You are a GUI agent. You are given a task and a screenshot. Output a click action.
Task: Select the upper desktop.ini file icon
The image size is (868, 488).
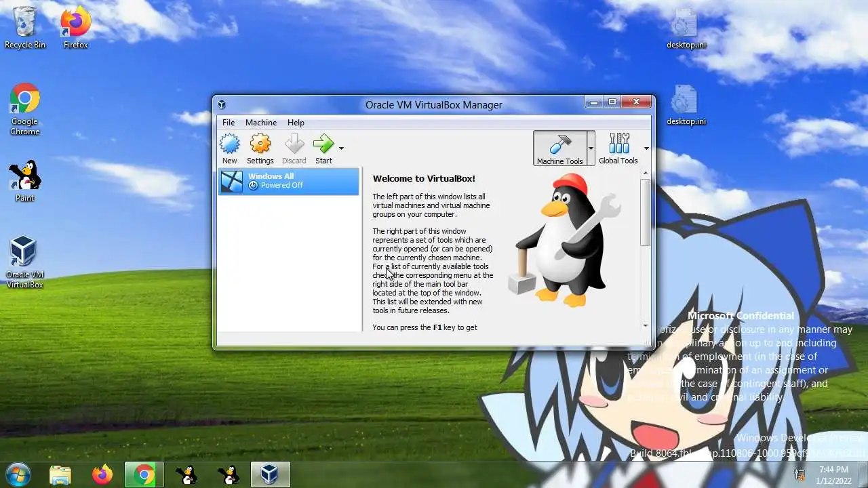(x=686, y=29)
